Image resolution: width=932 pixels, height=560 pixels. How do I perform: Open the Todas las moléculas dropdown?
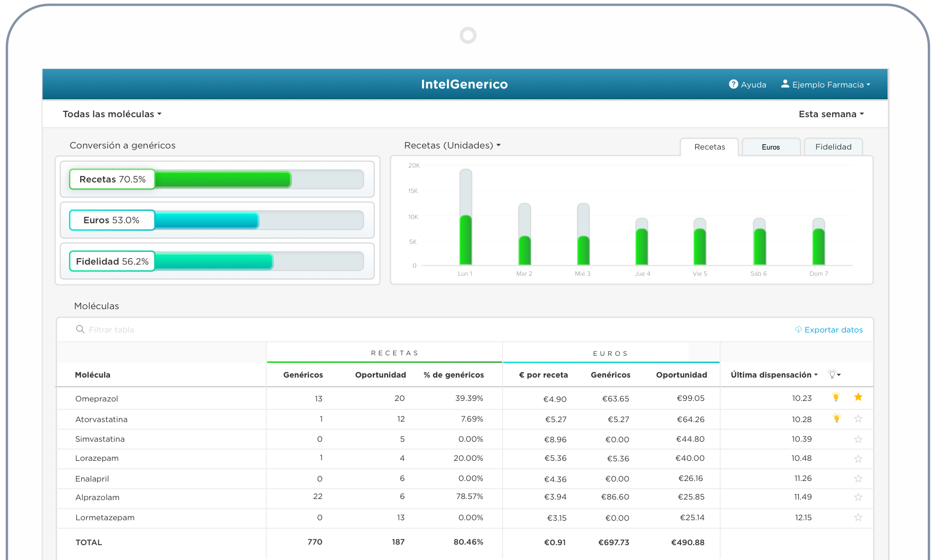click(112, 114)
